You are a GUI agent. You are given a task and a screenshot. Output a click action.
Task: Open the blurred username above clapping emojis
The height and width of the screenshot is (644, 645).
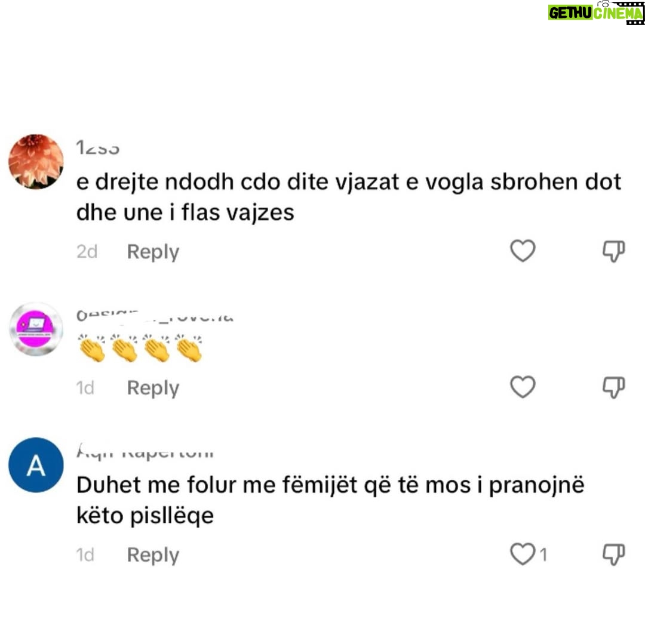tap(155, 316)
